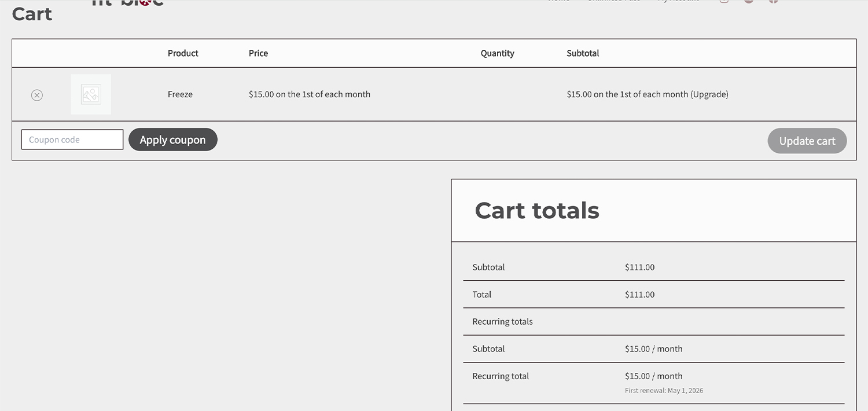Click the Freeze row subtotal with Upgrade
The height and width of the screenshot is (411, 868).
click(x=647, y=94)
